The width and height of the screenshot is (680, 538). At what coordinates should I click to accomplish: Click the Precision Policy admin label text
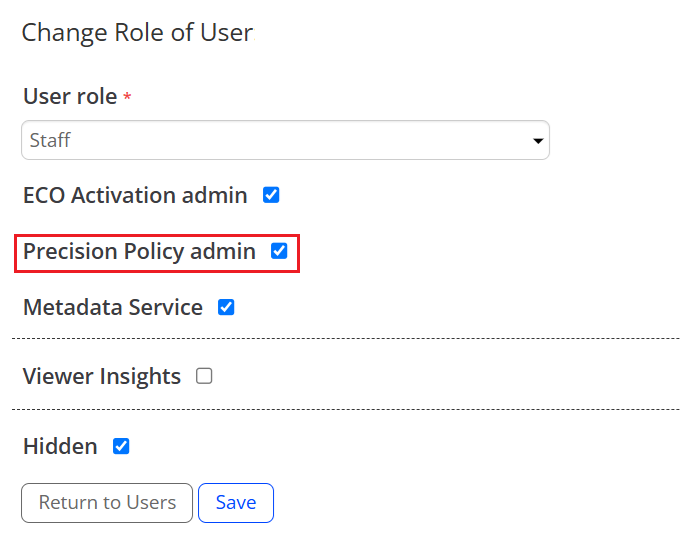click(x=139, y=251)
